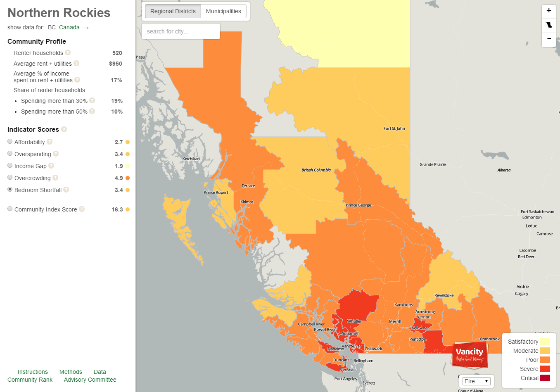Switch to the Municipalities tab
560x392 pixels.
223,11
